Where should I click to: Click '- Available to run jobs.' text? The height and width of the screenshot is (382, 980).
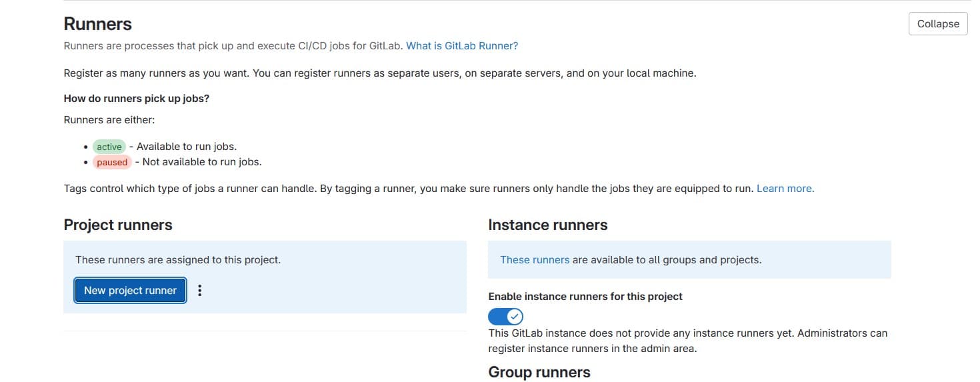pos(183,147)
